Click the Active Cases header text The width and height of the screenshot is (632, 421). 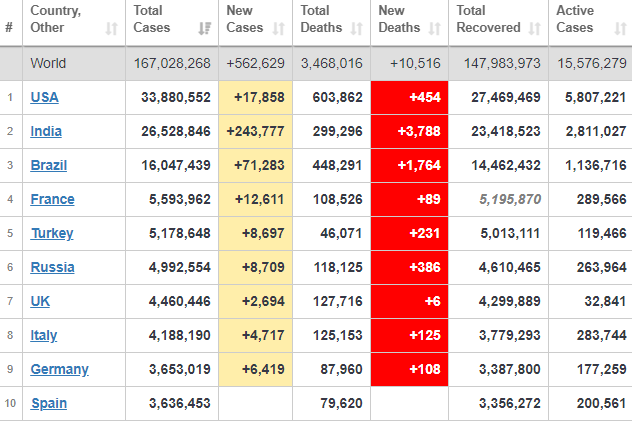tap(575, 19)
